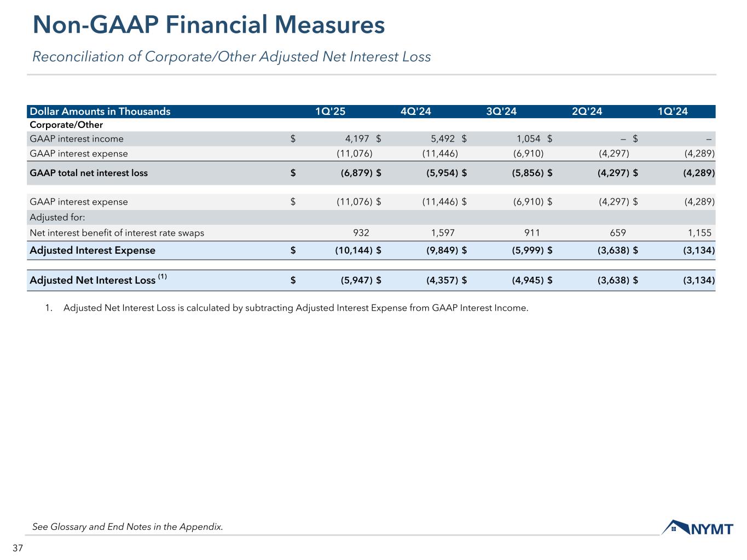Select the 1Q'25 column header
The image size is (747, 560).
330,112
